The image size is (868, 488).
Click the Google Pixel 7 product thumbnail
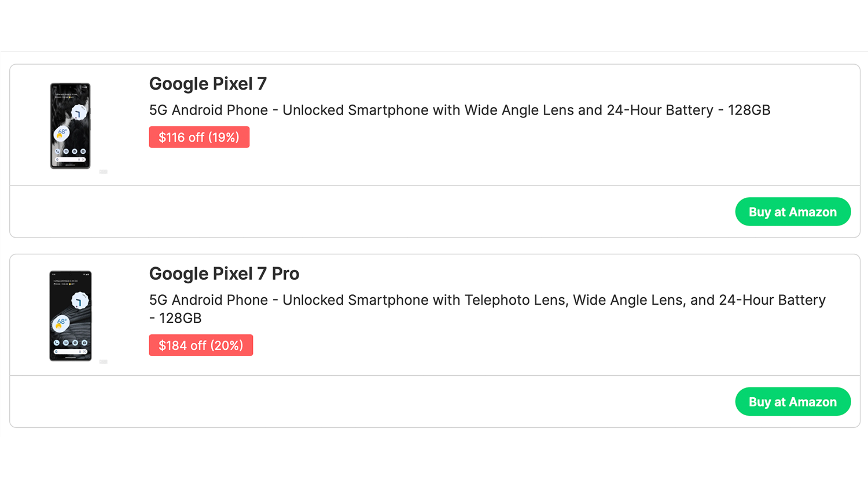click(x=70, y=125)
